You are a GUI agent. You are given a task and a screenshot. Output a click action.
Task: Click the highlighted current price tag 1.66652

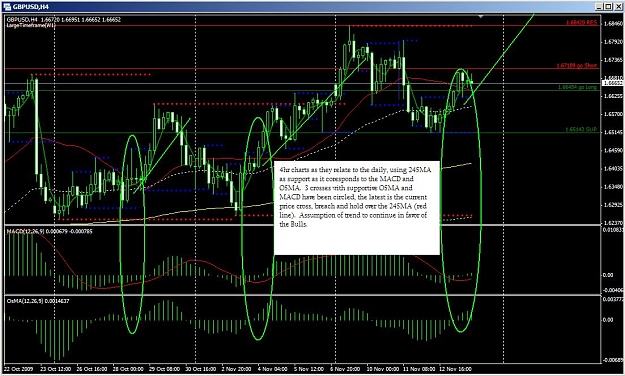[612, 83]
